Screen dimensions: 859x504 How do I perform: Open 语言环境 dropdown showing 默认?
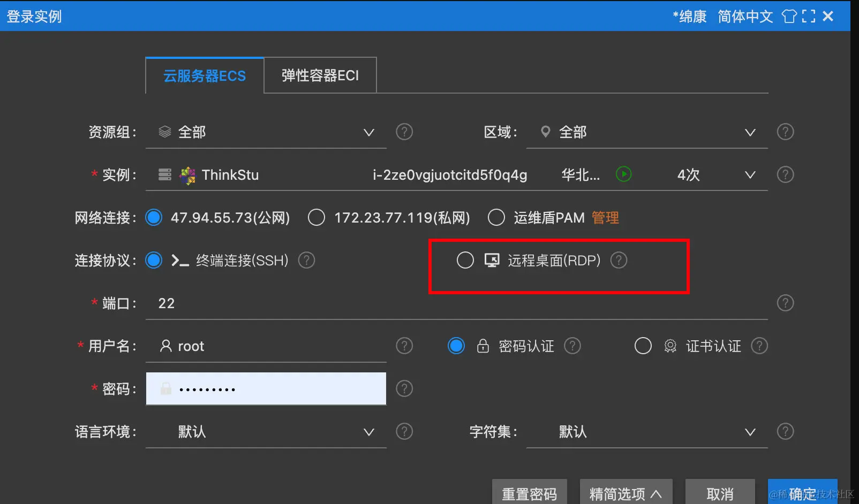[x=266, y=432]
